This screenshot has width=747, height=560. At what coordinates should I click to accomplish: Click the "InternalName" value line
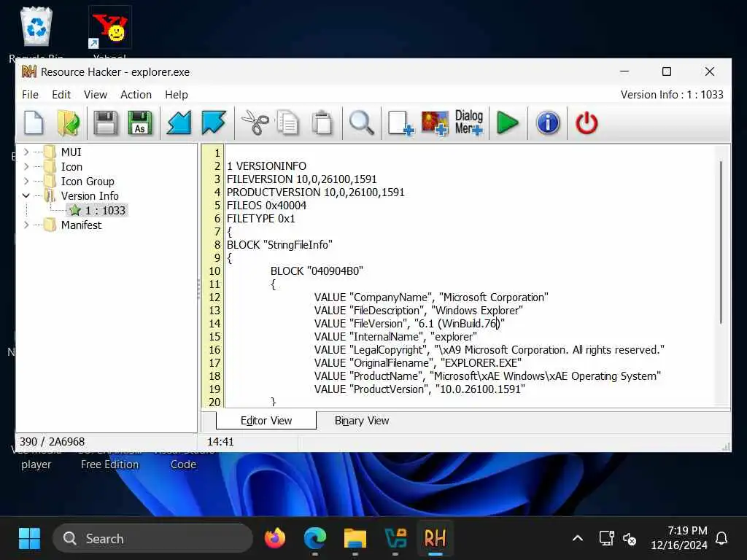[x=395, y=337]
